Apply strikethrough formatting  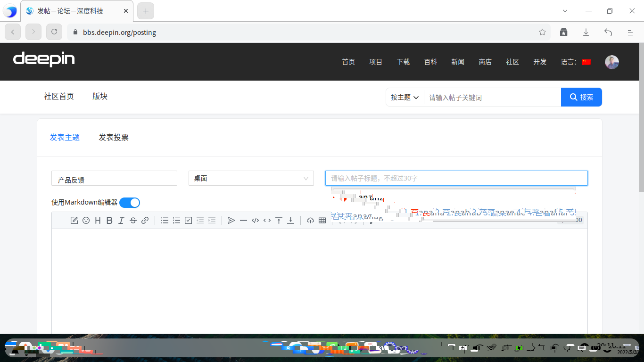point(133,220)
